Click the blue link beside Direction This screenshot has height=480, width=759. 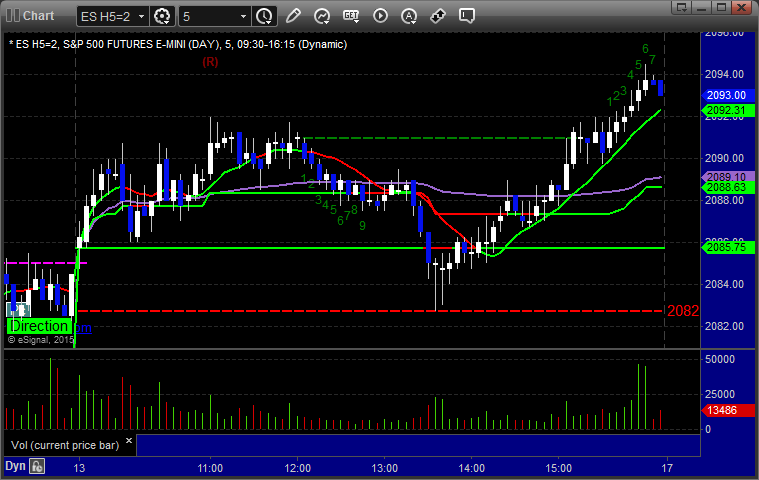point(82,328)
